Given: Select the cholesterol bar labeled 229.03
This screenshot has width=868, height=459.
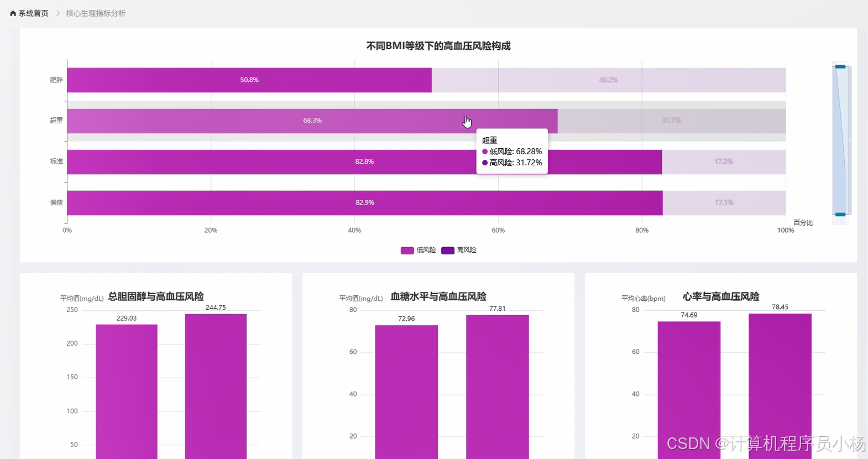Looking at the screenshot, I should [127, 392].
